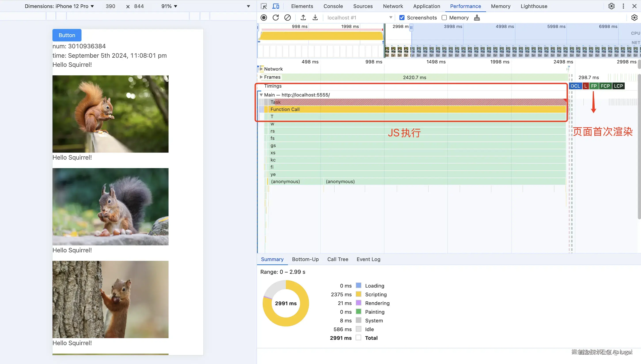The image size is (641, 364).
Task: Open the capture settings gear in the Performance toolbar
Action: [634, 17]
